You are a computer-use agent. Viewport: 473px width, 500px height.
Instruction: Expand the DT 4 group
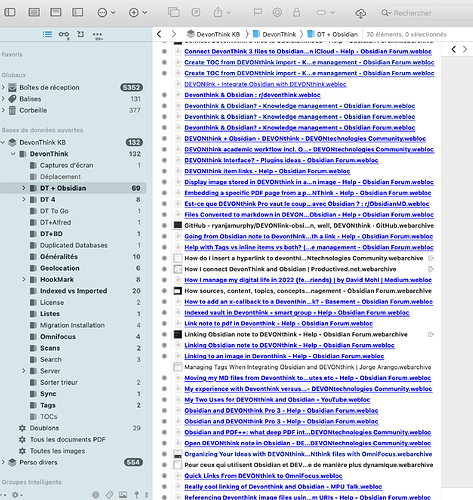[24, 199]
